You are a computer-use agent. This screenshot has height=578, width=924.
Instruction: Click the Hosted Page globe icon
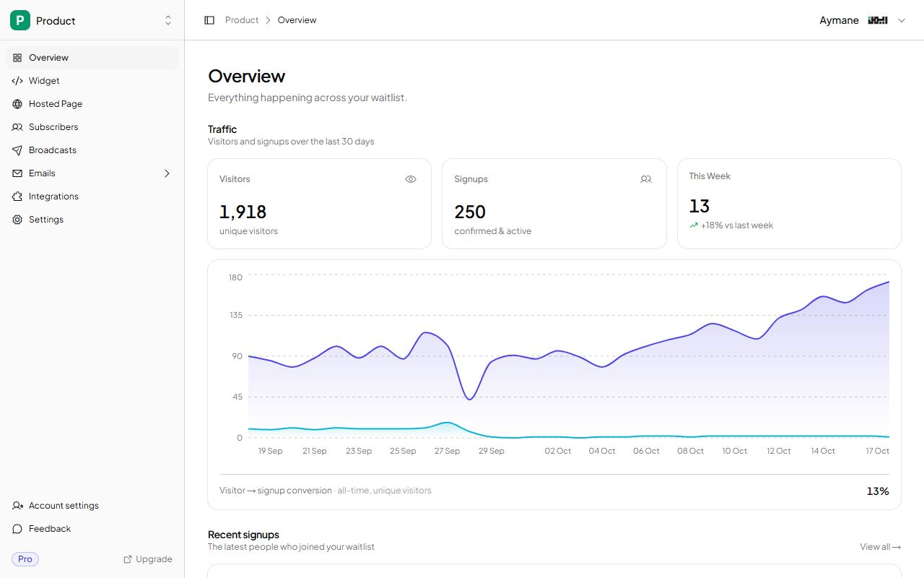point(17,104)
